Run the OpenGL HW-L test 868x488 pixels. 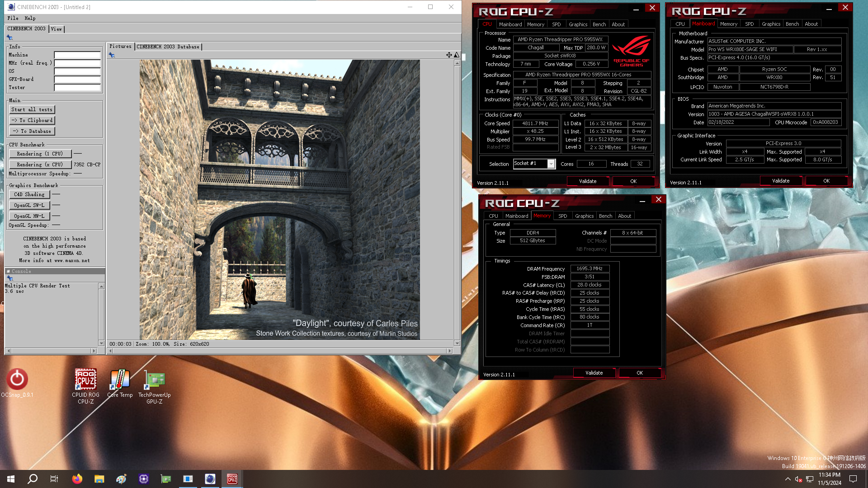pyautogui.click(x=29, y=216)
